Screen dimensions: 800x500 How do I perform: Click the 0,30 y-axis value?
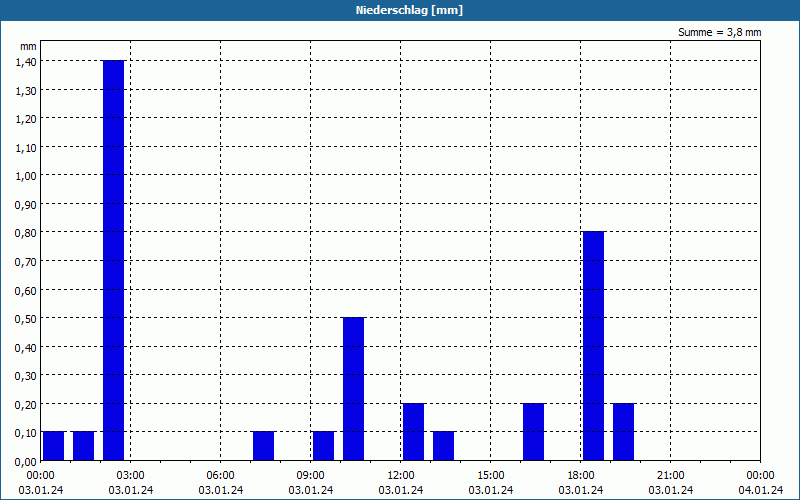click(x=26, y=376)
